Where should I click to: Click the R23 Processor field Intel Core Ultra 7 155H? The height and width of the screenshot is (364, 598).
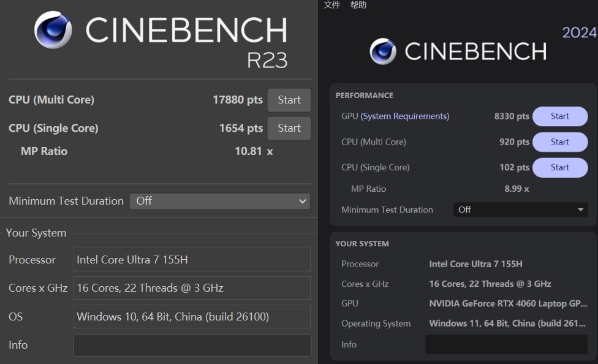pyautogui.click(x=192, y=259)
